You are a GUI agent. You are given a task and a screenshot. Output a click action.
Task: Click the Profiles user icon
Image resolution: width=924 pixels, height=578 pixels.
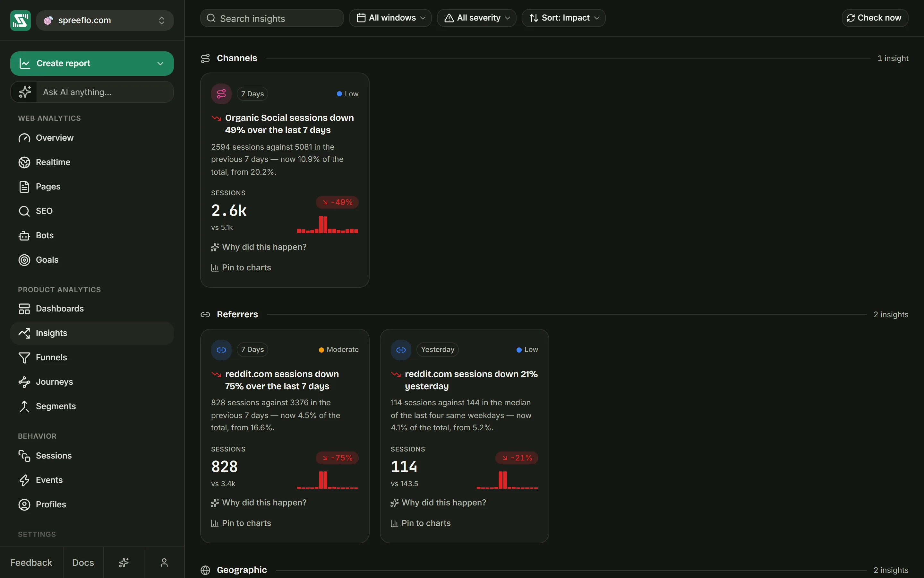pyautogui.click(x=24, y=504)
